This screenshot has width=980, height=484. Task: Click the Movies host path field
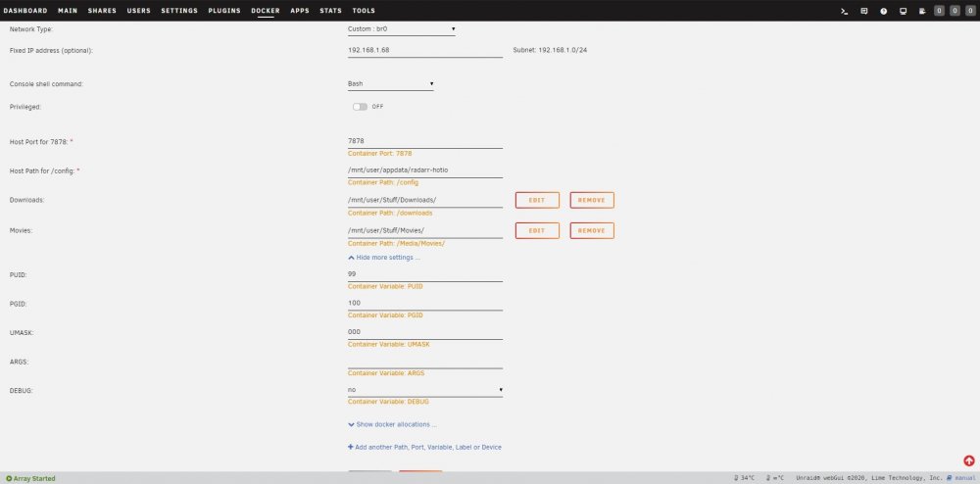[x=425, y=230]
